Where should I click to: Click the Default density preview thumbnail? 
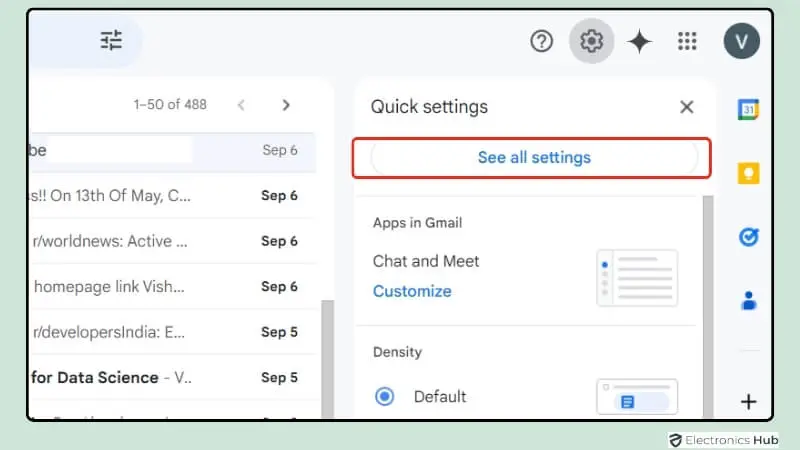click(x=637, y=396)
